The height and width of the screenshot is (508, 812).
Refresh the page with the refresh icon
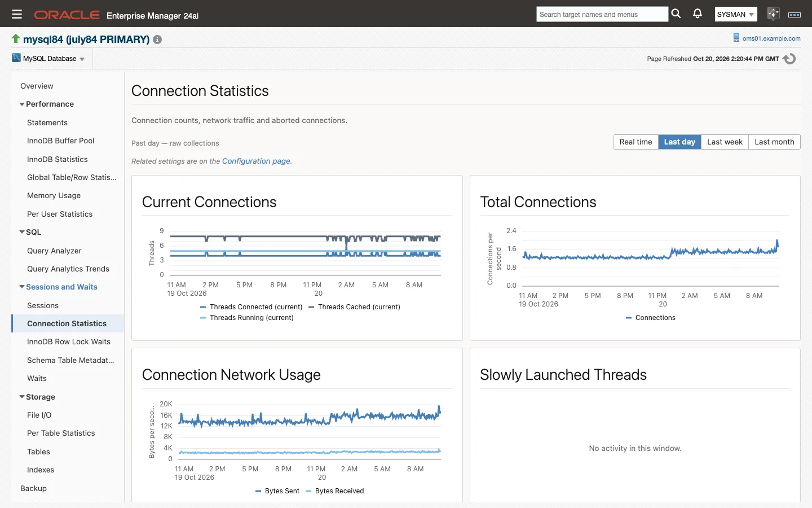[x=789, y=59]
